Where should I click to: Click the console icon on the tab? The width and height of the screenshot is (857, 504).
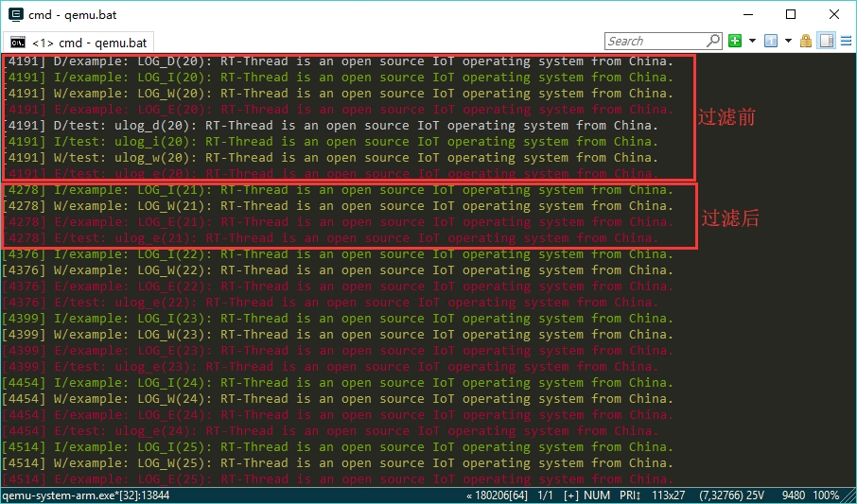pos(18,43)
